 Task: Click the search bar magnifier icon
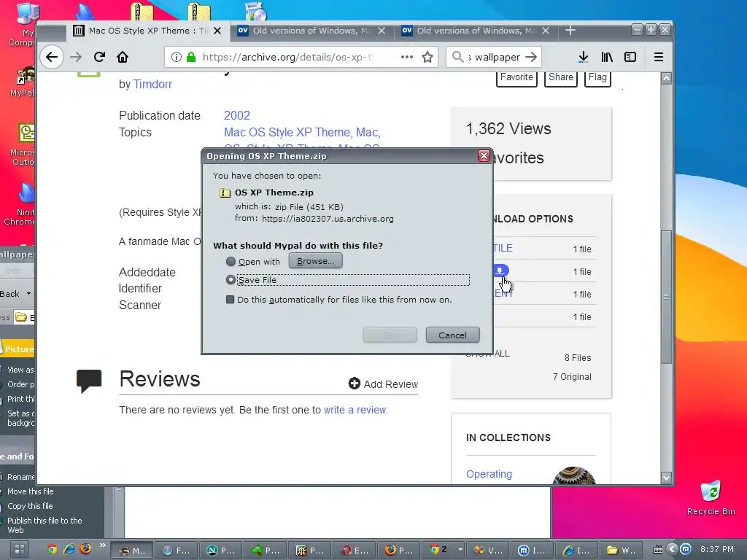tap(457, 57)
